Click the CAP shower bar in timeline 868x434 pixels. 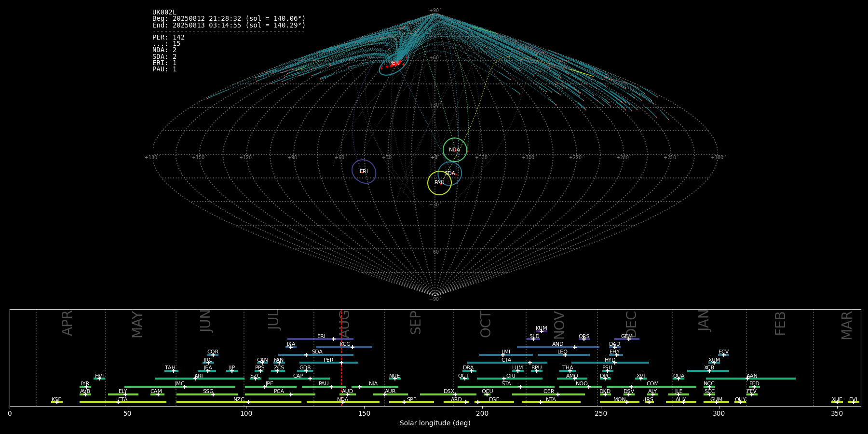pyautogui.click(x=299, y=379)
